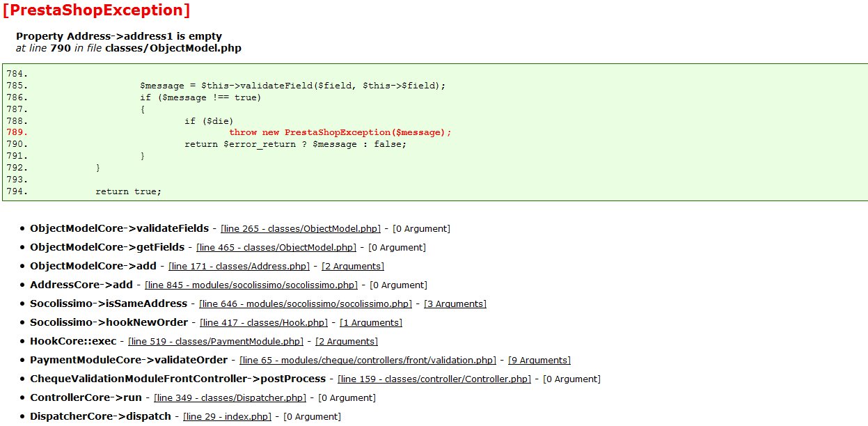The height and width of the screenshot is (426, 868).
Task: Expand 3 Arguments for Socolissimo->isSameAddress
Action: pyautogui.click(x=455, y=303)
